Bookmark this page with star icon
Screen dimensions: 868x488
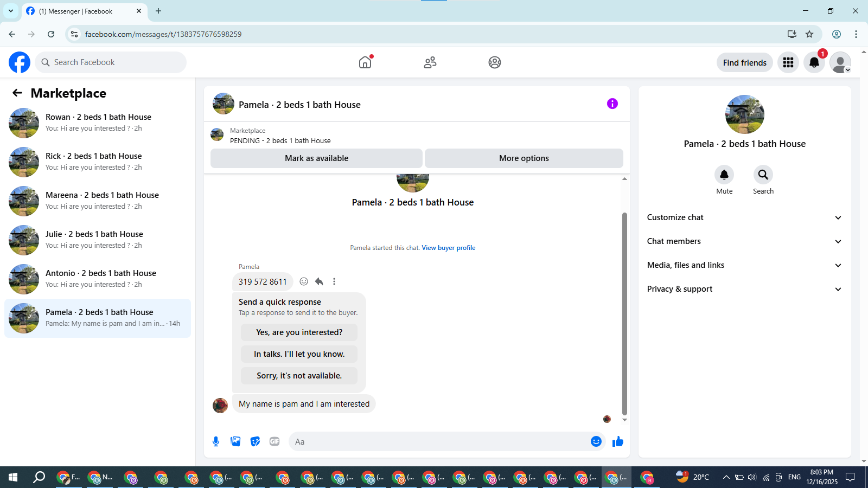(809, 34)
